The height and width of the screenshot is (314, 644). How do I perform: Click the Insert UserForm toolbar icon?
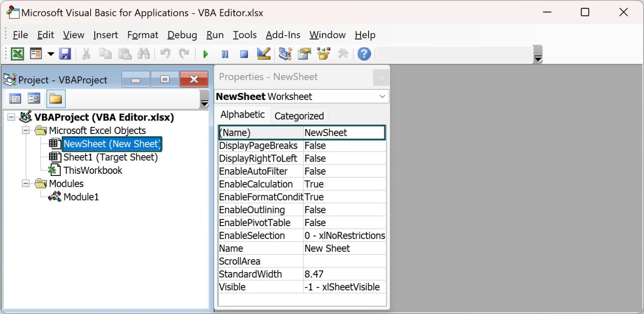click(x=36, y=54)
